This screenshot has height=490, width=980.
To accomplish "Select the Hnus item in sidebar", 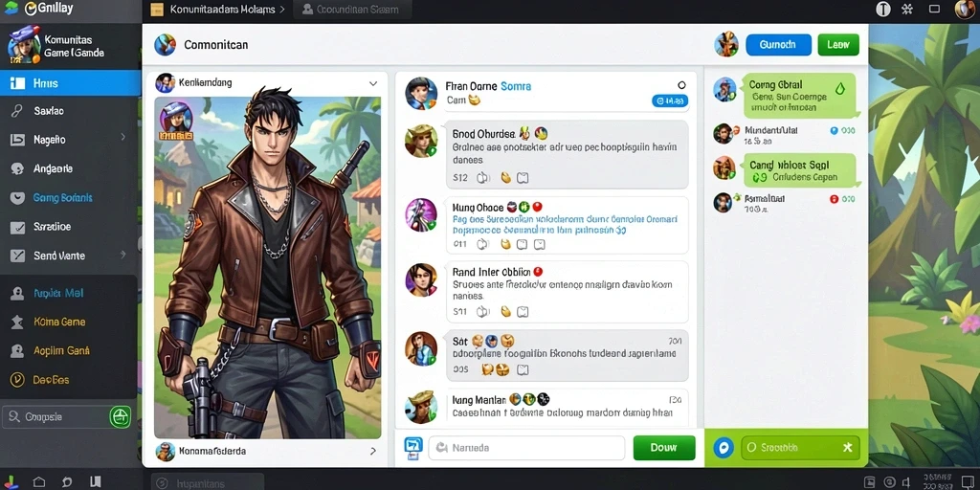I will pos(70,83).
